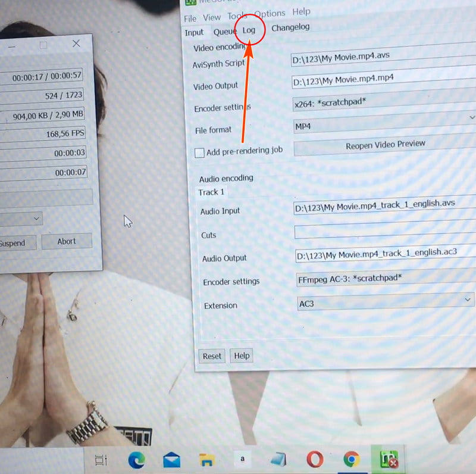Viewport: 476px width, 474px height.
Task: Click the 524 / 1723 frame count value
Action: (x=64, y=96)
